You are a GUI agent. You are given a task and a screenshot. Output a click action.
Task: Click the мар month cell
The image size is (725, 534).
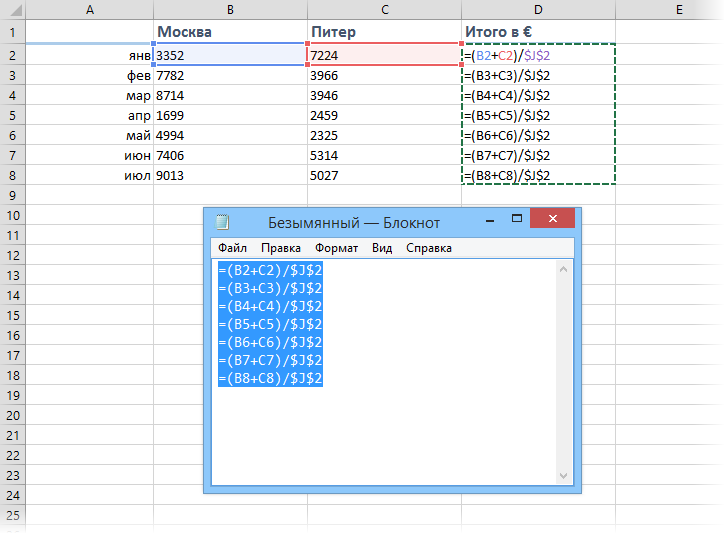(90, 95)
